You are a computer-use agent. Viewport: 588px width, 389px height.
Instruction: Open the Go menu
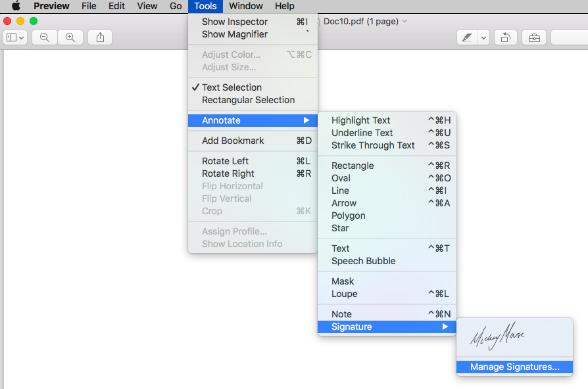(x=176, y=6)
